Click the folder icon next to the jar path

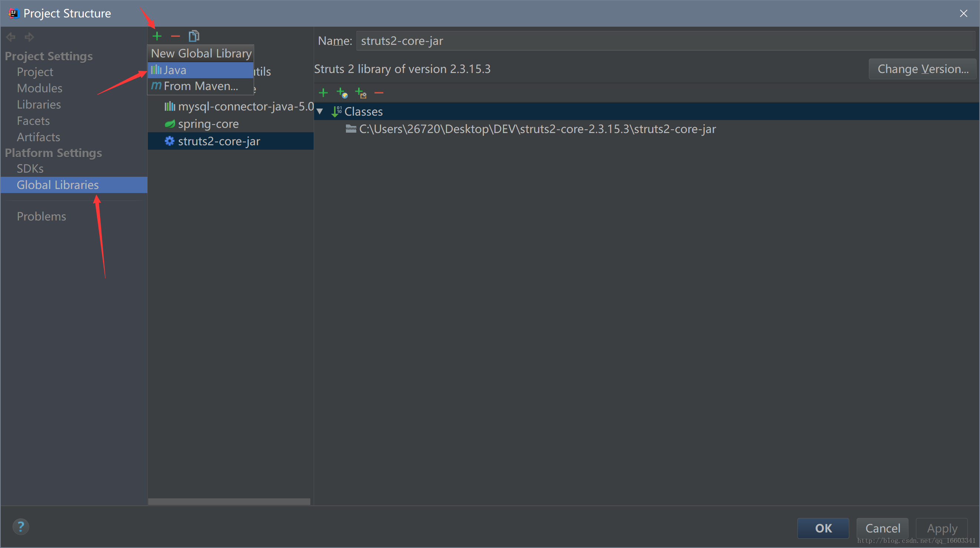(x=351, y=129)
